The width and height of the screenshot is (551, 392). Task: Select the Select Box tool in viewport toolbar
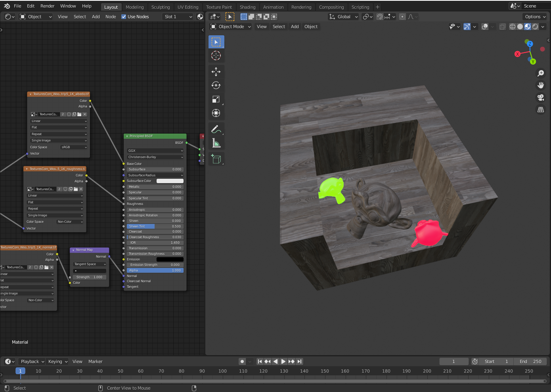pyautogui.click(x=216, y=42)
